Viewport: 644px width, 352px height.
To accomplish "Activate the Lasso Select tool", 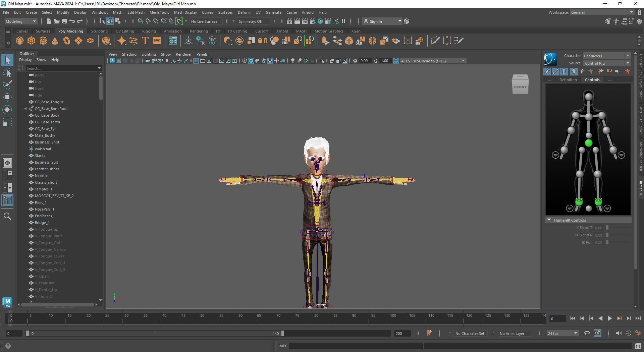I will click(7, 72).
